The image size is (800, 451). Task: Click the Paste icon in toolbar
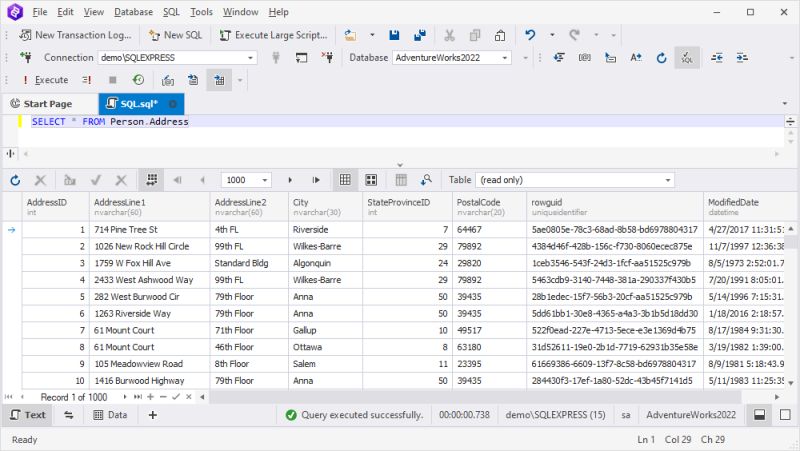tap(500, 35)
